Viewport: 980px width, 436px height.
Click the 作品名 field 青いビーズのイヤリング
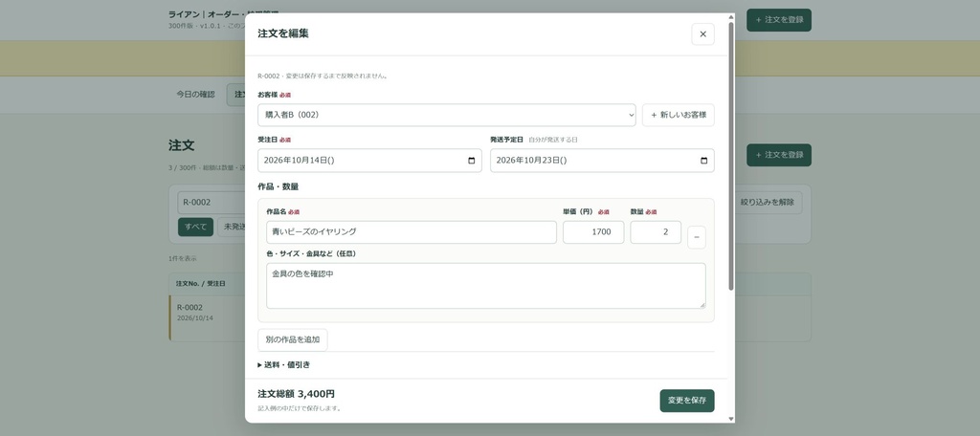tap(412, 231)
